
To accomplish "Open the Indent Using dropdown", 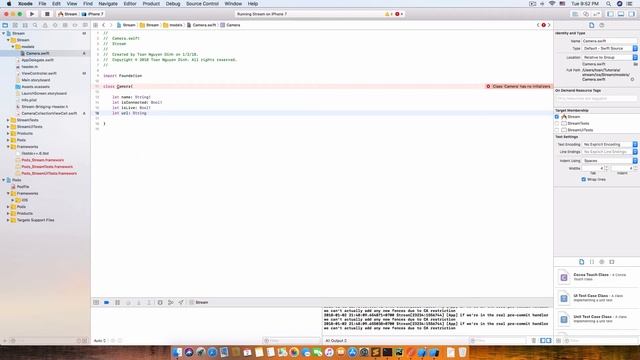I will click(609, 161).
